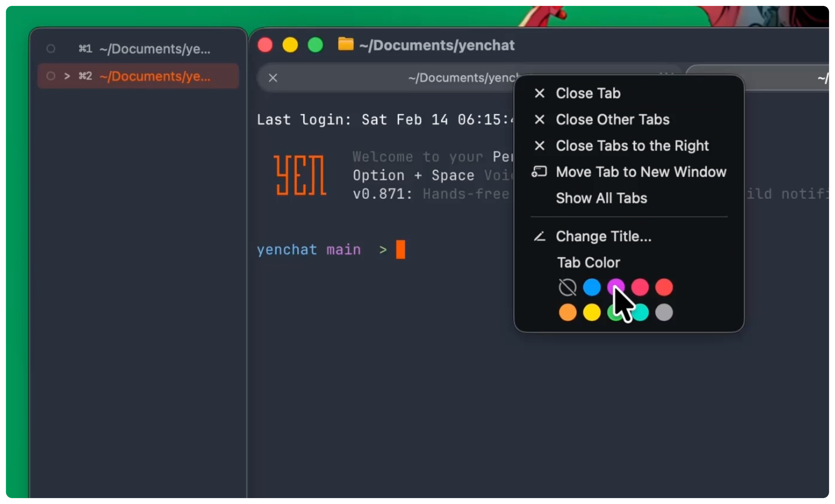Pick the gray tab color swatch
Screen dimensions: 835x504
point(664,312)
